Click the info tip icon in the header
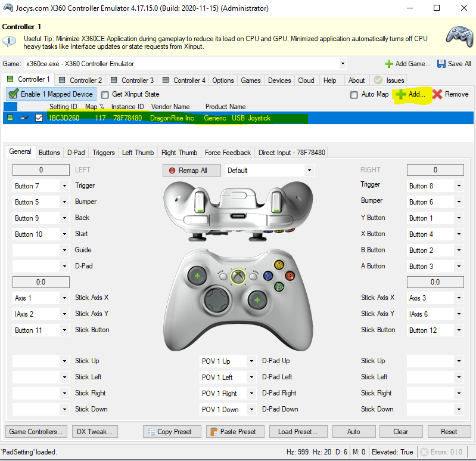 [x=9, y=41]
